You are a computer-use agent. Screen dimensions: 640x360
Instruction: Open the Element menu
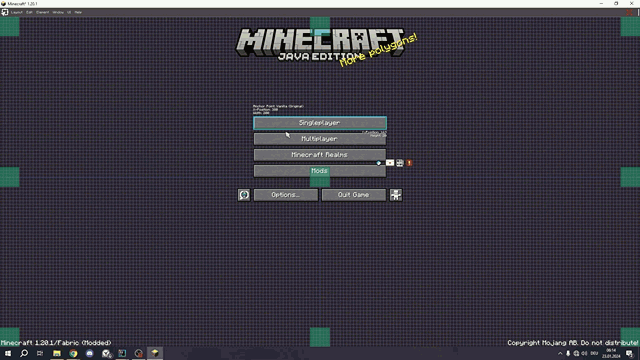pyautogui.click(x=42, y=12)
